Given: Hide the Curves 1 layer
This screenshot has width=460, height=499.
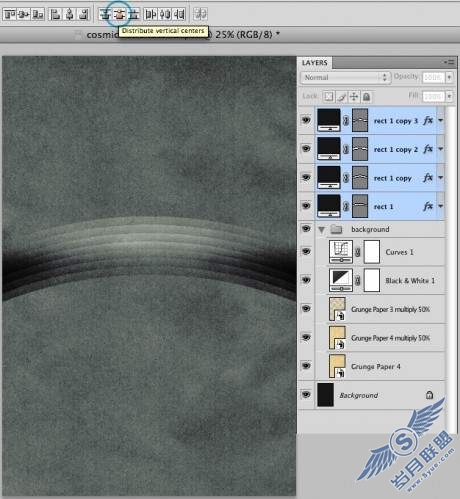Looking at the screenshot, I should (306, 251).
